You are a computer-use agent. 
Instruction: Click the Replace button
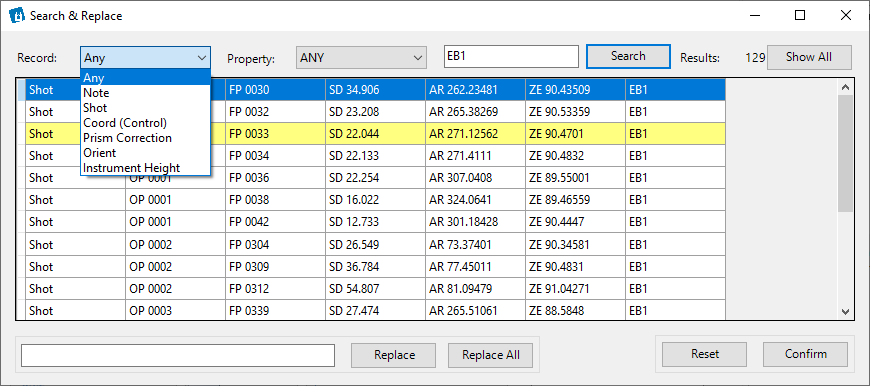tap(394, 355)
